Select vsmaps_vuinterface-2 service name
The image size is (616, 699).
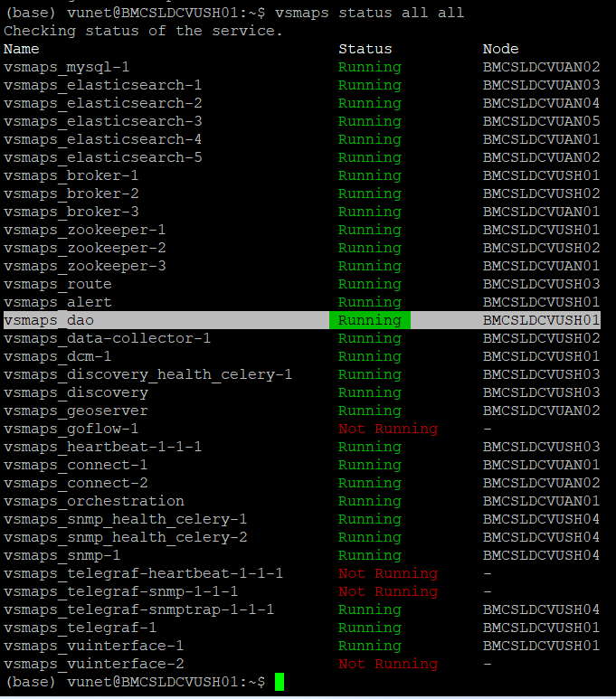(x=94, y=664)
